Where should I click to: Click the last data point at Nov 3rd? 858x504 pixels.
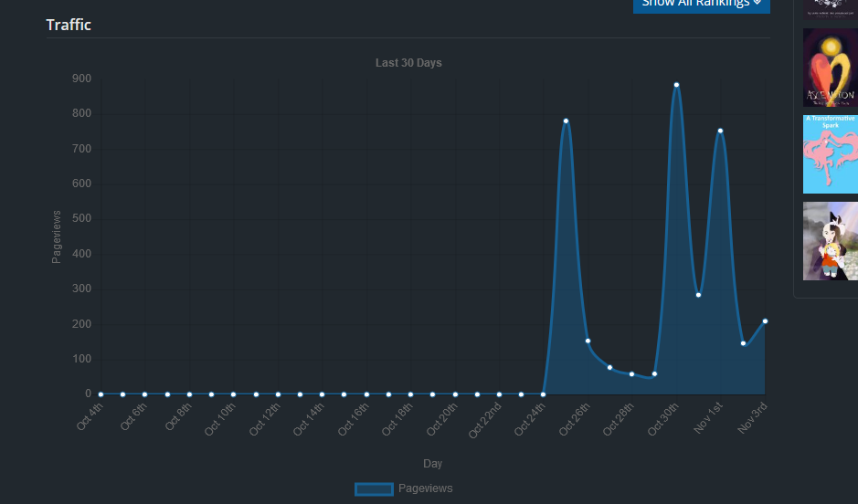[x=765, y=321]
